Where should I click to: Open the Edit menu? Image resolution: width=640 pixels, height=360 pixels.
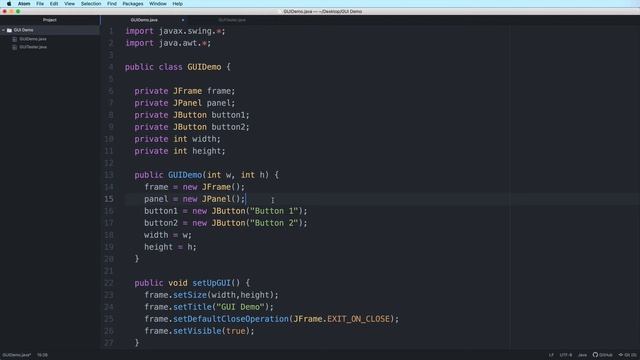coord(54,4)
